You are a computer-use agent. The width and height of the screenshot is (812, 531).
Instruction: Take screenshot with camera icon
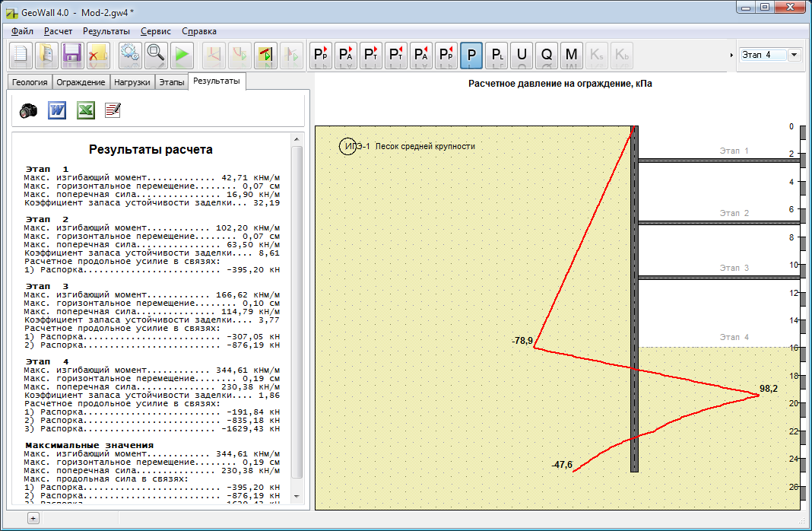pyautogui.click(x=29, y=111)
